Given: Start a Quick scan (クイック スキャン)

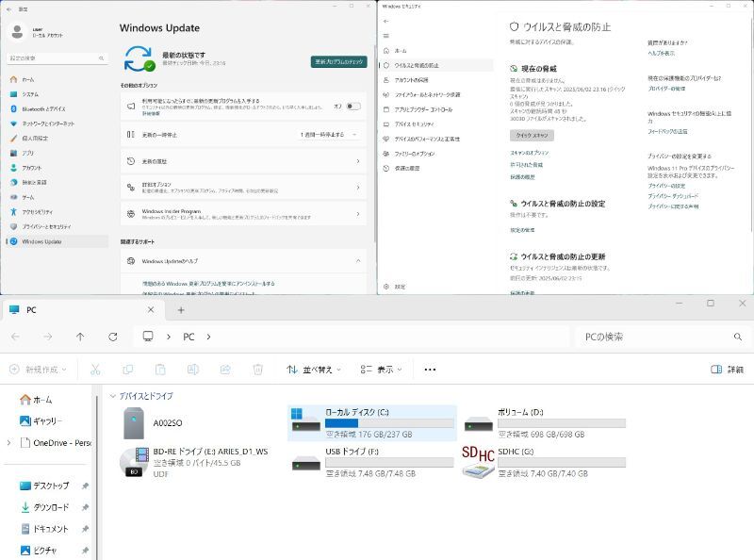Looking at the screenshot, I should (x=532, y=136).
